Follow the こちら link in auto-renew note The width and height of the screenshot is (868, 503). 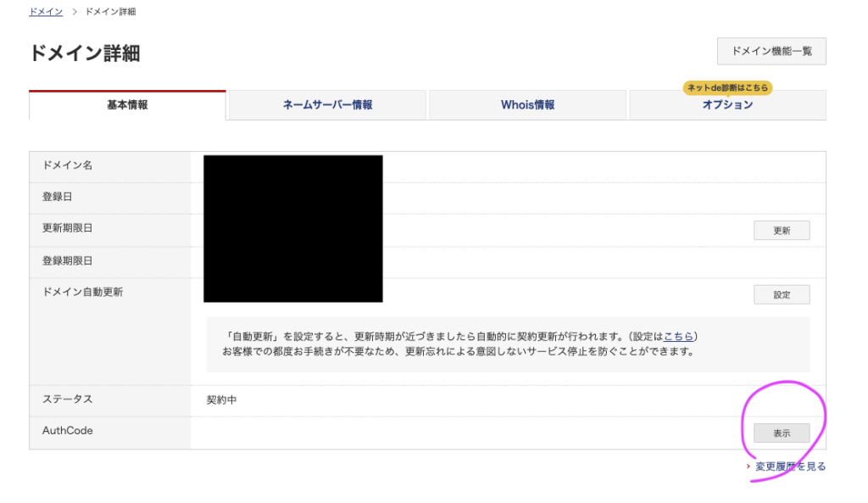678,336
